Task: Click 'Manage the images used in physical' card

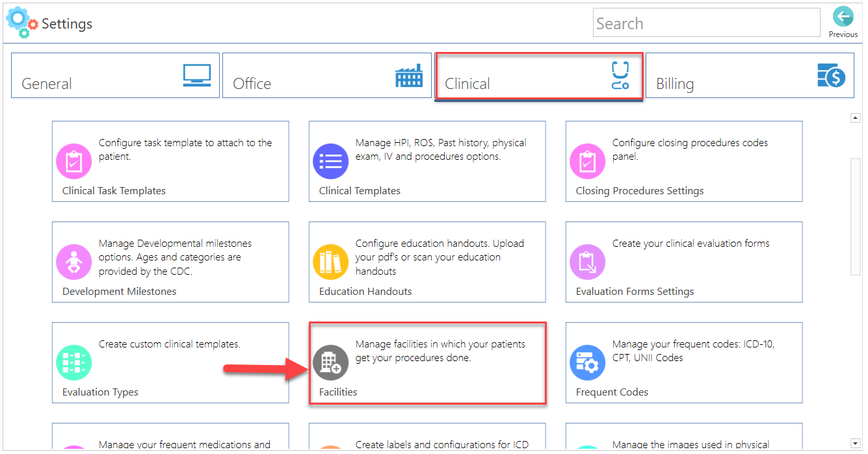Action: 684,436
